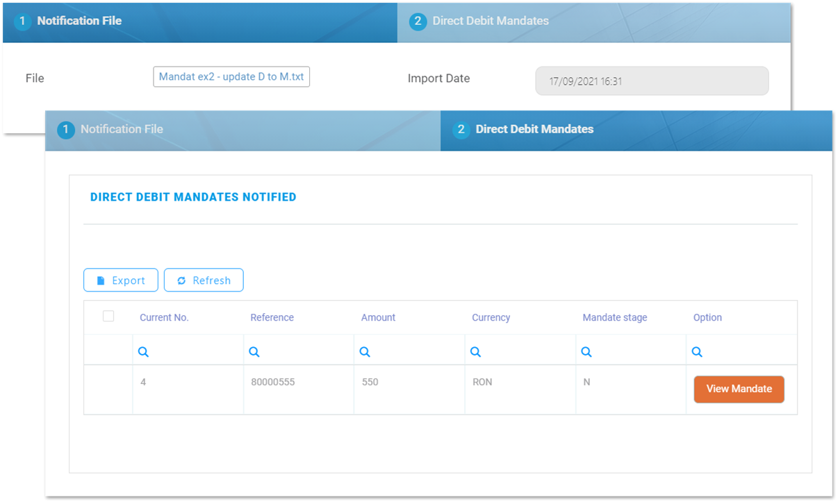Select the Currency column magnifier icon
Viewport: 840px width, 504px height.
point(475,352)
